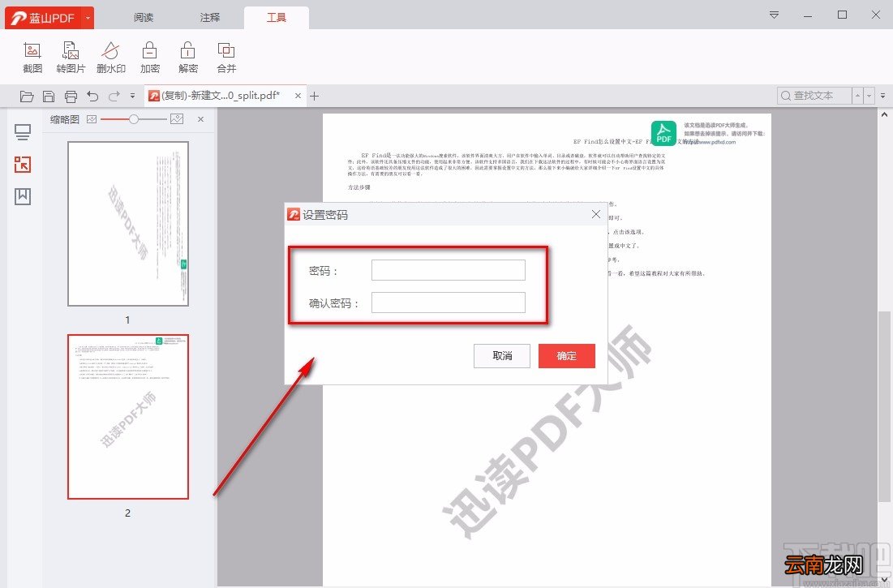
Task: Show the page layout sidebar panel
Action: (x=23, y=133)
